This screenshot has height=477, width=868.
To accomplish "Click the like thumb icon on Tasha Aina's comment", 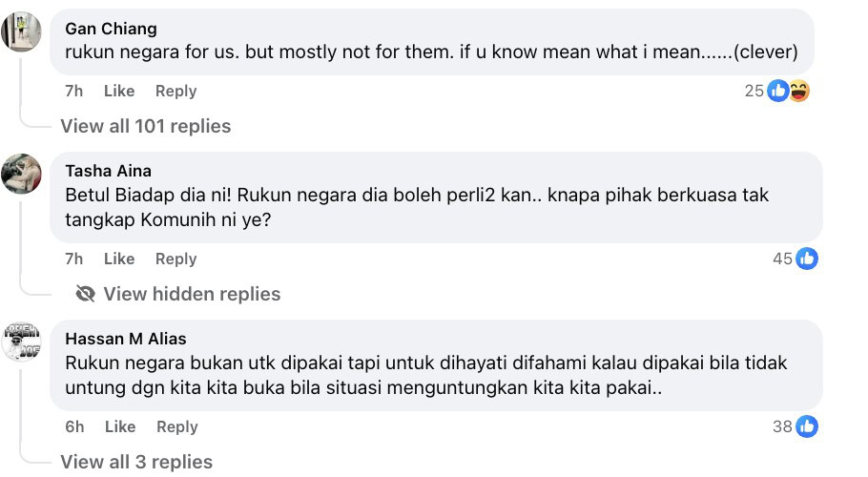I will click(x=807, y=259).
